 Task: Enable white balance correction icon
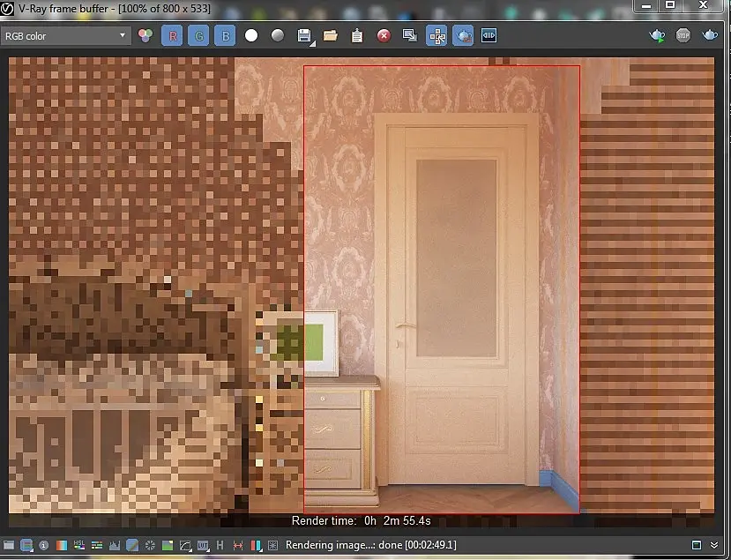click(62, 545)
